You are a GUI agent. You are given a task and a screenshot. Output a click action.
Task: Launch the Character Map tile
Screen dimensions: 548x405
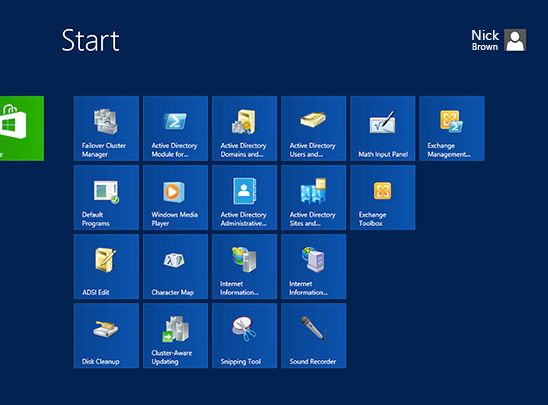click(175, 267)
